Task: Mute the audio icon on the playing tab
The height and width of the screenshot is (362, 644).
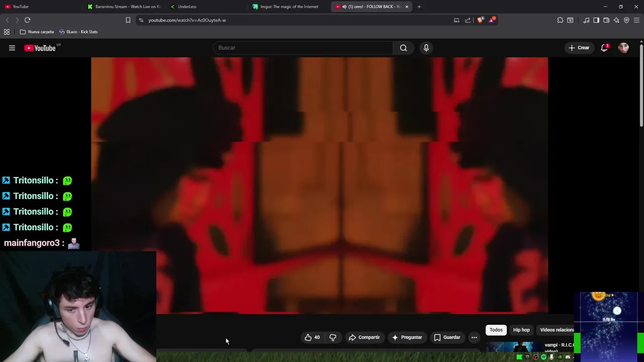Action: [x=344, y=7]
